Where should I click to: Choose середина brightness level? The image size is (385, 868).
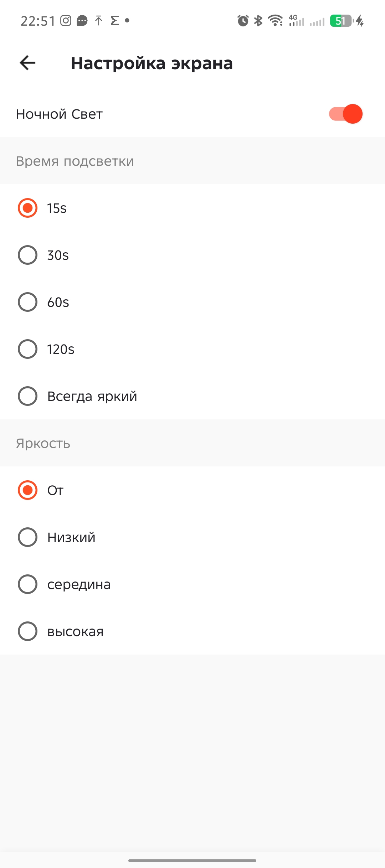pyautogui.click(x=27, y=584)
